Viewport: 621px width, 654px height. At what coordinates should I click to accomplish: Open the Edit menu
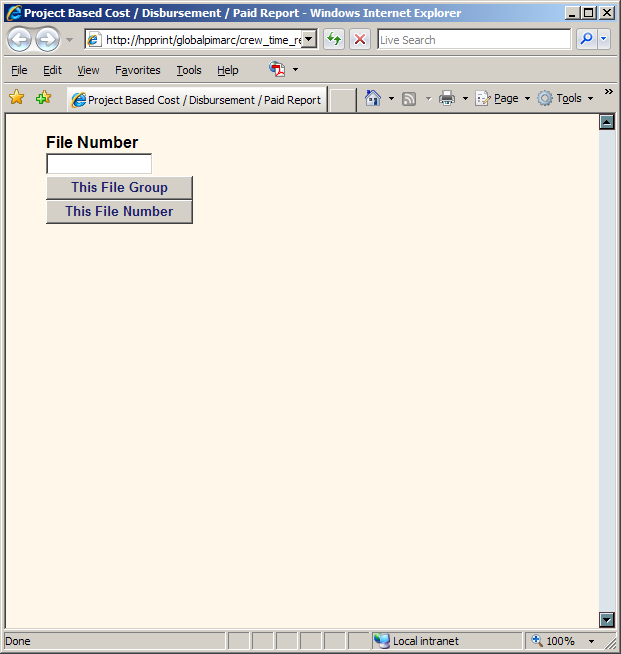pyautogui.click(x=52, y=70)
